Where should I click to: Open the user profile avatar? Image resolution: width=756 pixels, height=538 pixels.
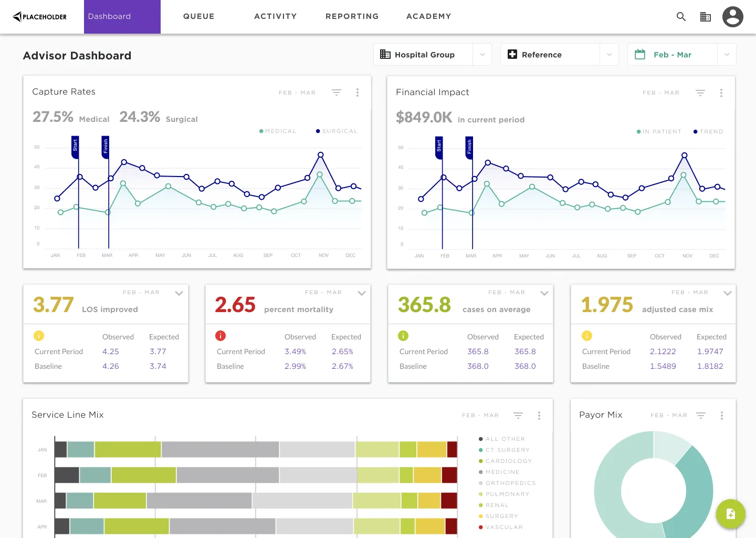733,17
